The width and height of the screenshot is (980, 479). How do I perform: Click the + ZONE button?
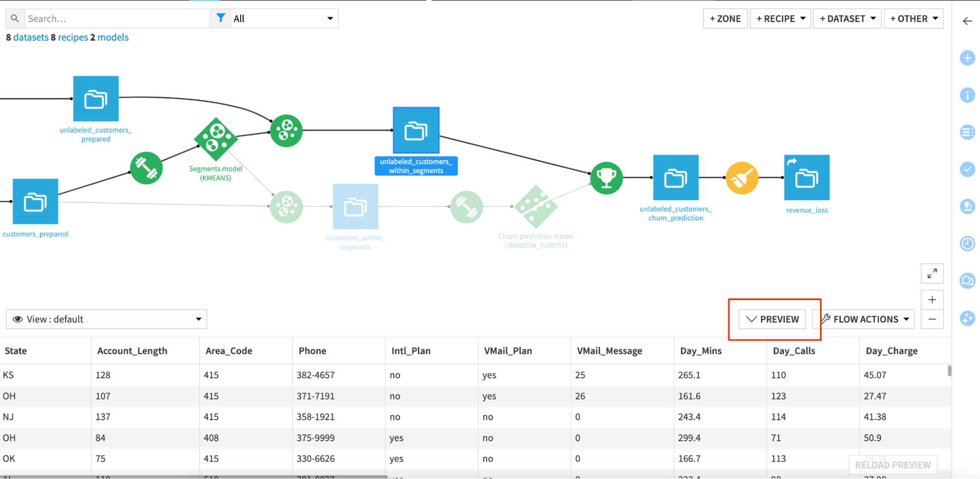click(x=725, y=18)
